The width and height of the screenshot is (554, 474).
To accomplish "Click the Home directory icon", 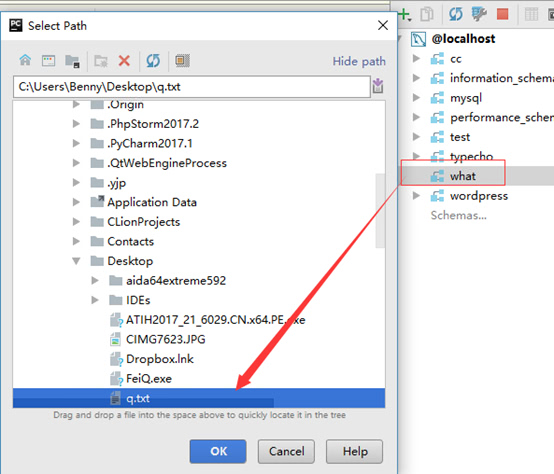I will click(x=25, y=60).
